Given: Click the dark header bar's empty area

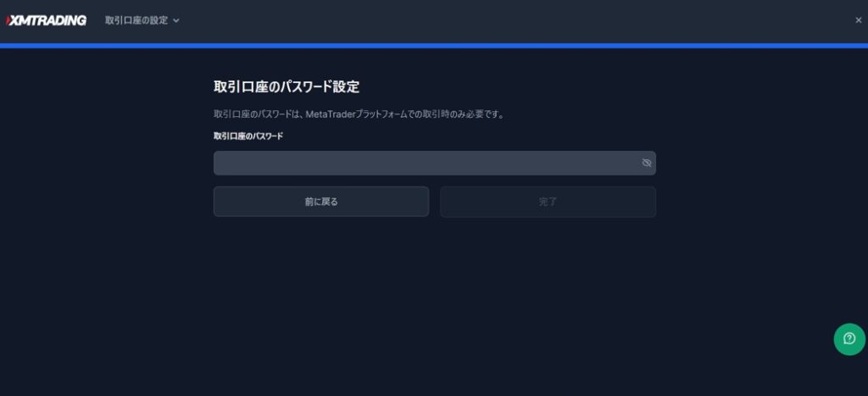Looking at the screenshot, I should pyautogui.click(x=498, y=21).
